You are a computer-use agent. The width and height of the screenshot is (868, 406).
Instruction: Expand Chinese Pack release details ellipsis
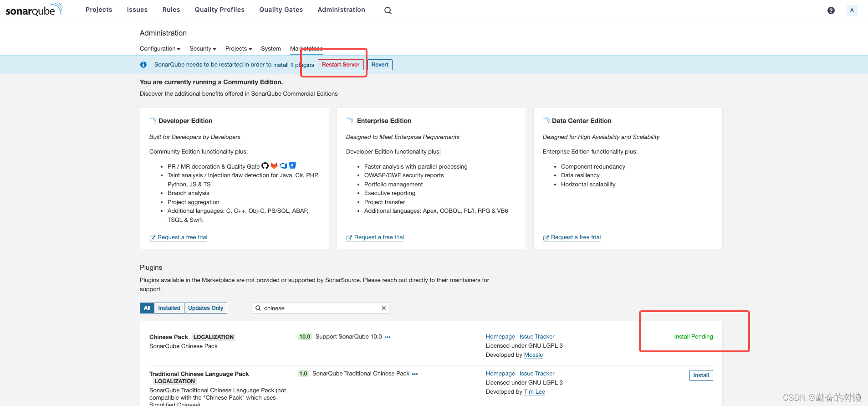point(388,337)
